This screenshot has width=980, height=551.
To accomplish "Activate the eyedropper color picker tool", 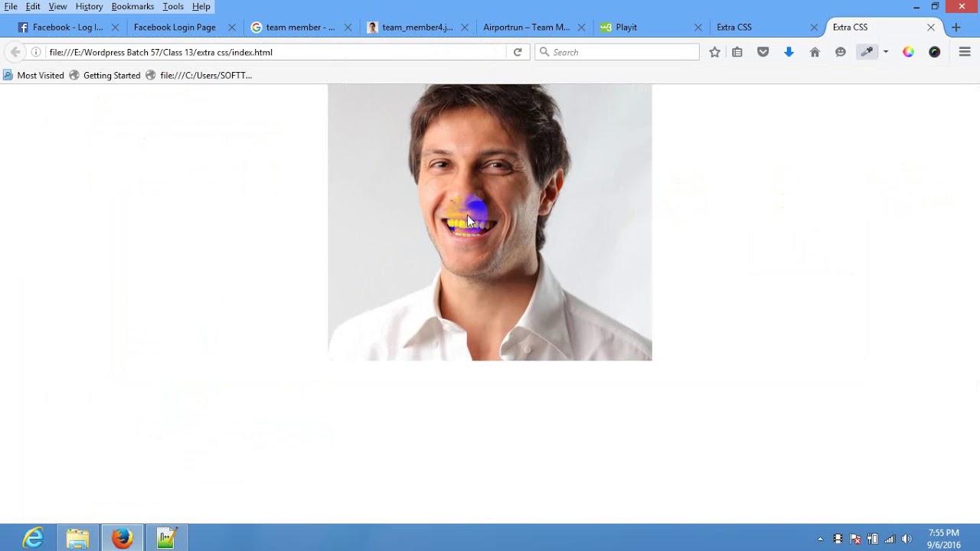I will [x=867, y=52].
